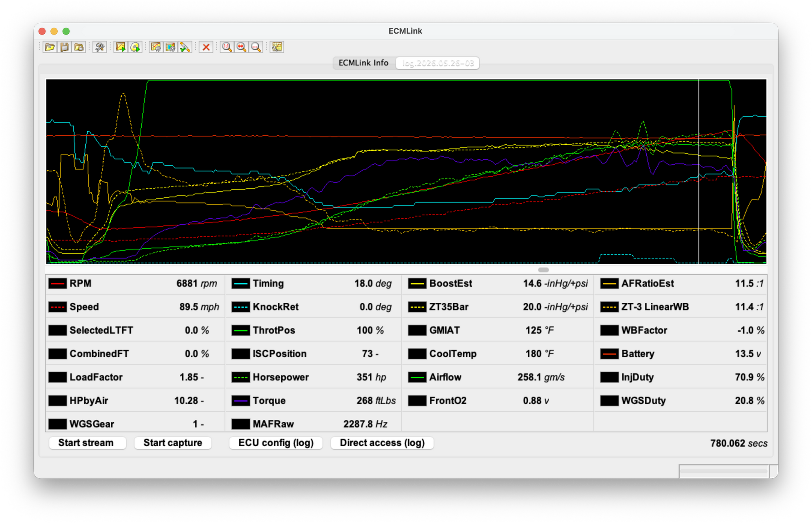Click the Airflow green color swatch
The width and height of the screenshot is (812, 523).
click(417, 378)
